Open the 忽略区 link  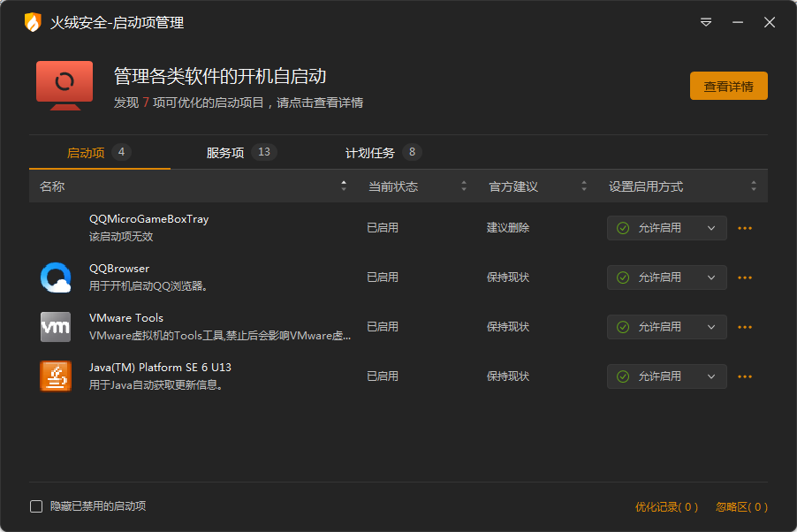pyautogui.click(x=741, y=507)
